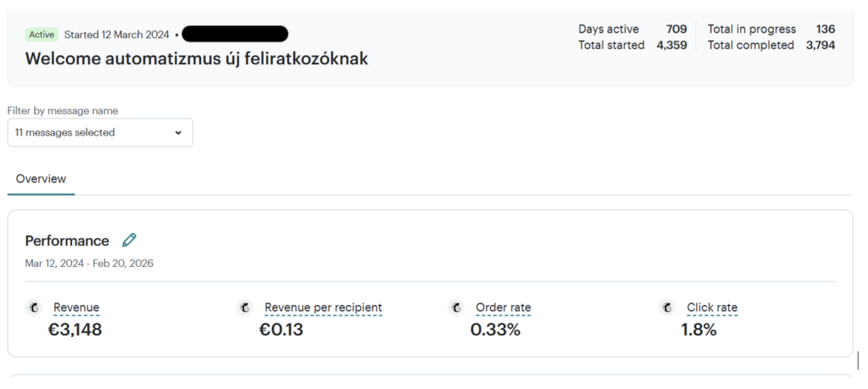Click the Mailchimp icon beside Revenue
Image resolution: width=868 pixels, height=389 pixels.
coord(34,308)
